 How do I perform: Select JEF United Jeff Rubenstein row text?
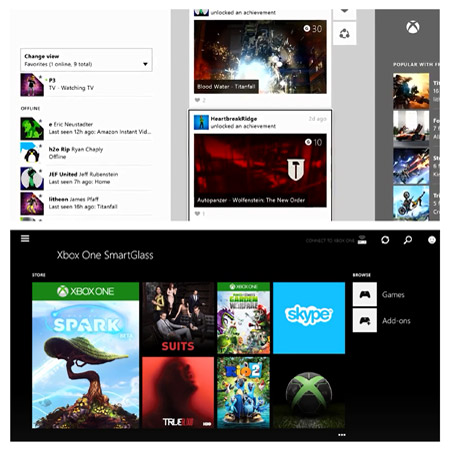click(x=83, y=178)
